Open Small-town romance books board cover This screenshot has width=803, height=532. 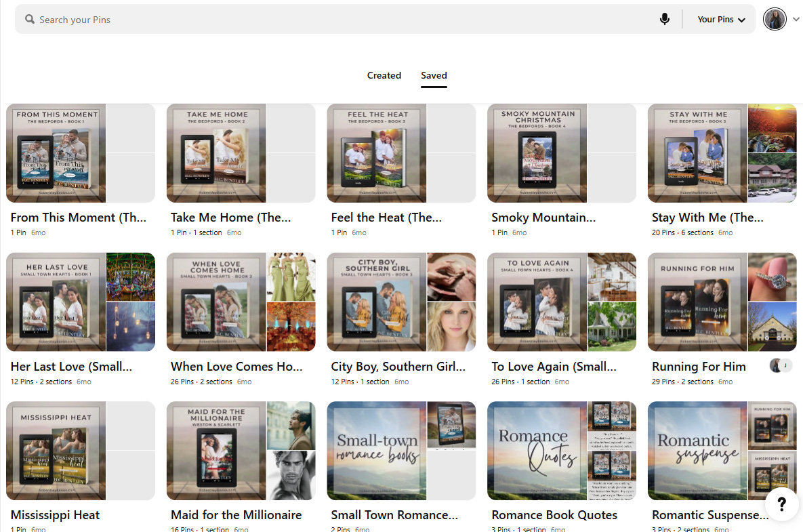pyautogui.click(x=376, y=451)
